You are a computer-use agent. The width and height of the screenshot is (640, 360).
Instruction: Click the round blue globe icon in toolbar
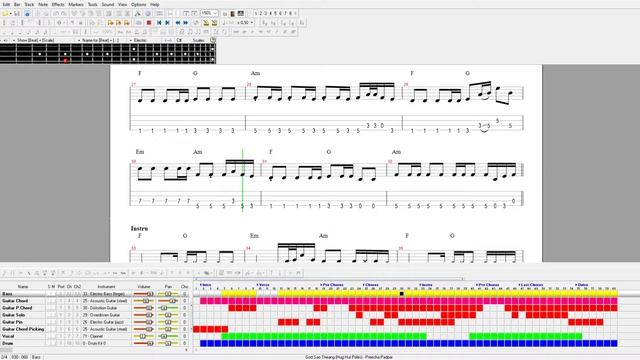coord(148,13)
